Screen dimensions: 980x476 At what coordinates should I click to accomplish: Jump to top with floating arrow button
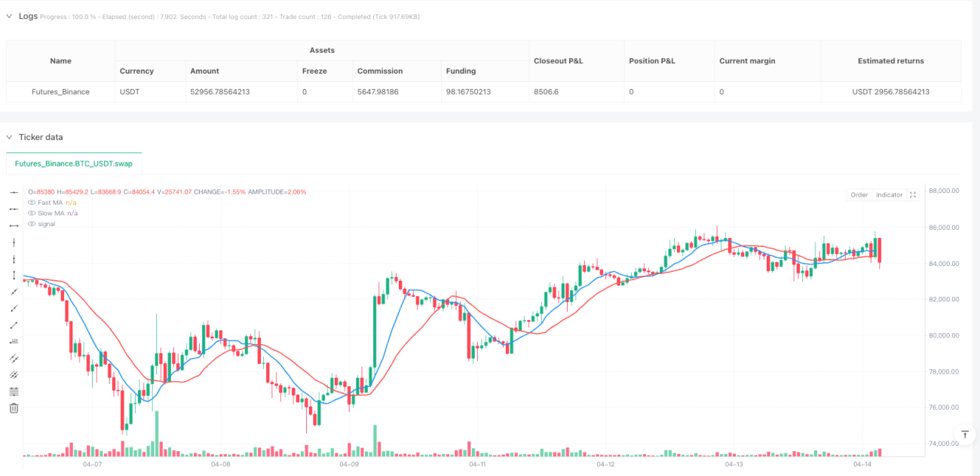(x=964, y=435)
